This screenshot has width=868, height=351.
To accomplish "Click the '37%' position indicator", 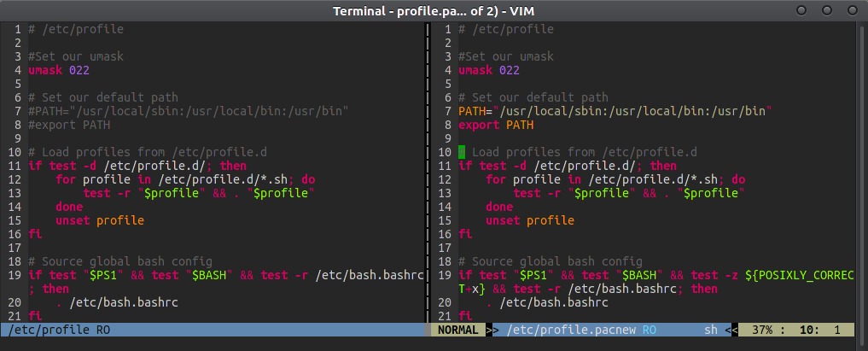I will 761,330.
